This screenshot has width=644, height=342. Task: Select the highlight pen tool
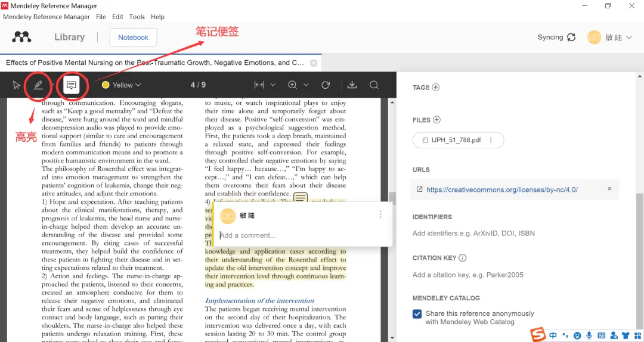38,85
